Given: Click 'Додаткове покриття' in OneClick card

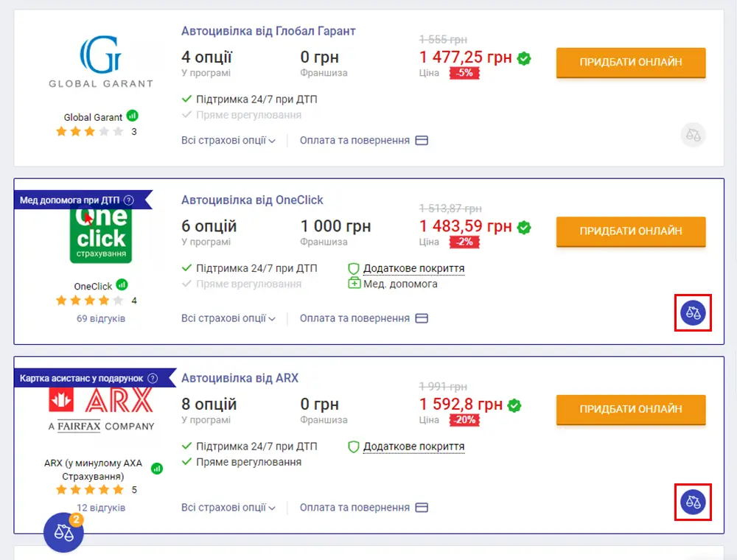Looking at the screenshot, I should coord(413,269).
